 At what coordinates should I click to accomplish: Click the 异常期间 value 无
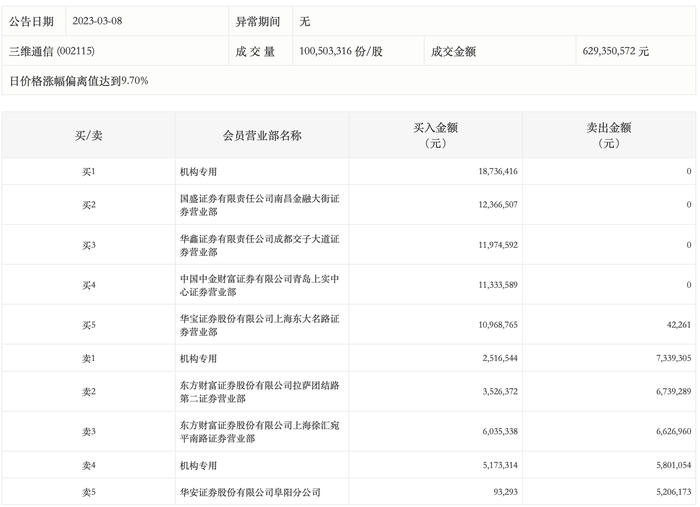(x=304, y=21)
